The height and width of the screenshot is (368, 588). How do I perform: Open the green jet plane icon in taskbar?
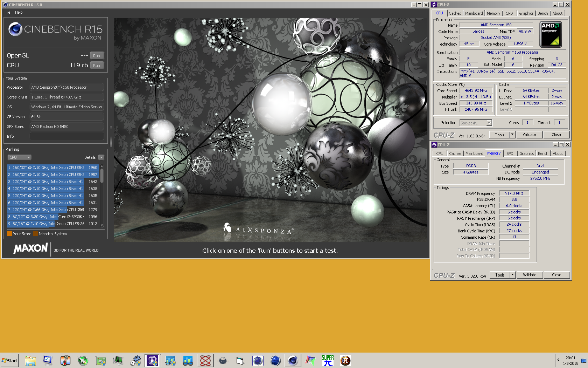click(83, 361)
